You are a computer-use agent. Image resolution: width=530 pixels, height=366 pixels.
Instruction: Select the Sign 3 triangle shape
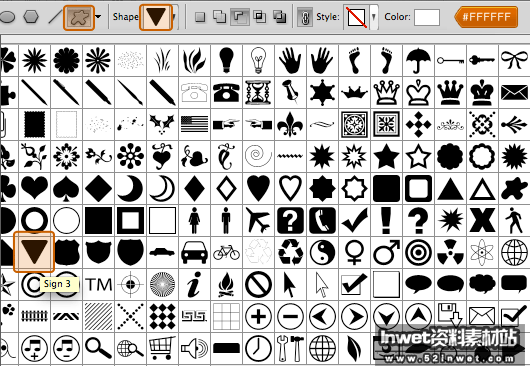34,252
